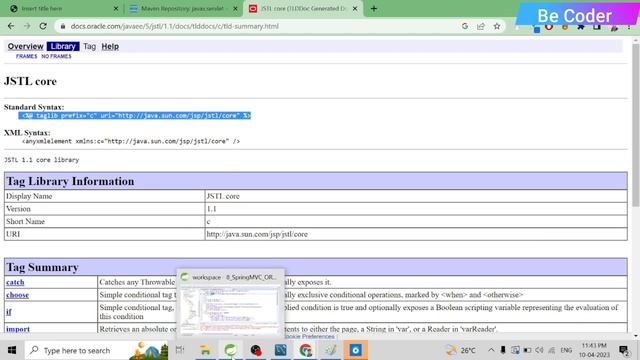Click the 'Tag Summary' heading

(x=42, y=267)
